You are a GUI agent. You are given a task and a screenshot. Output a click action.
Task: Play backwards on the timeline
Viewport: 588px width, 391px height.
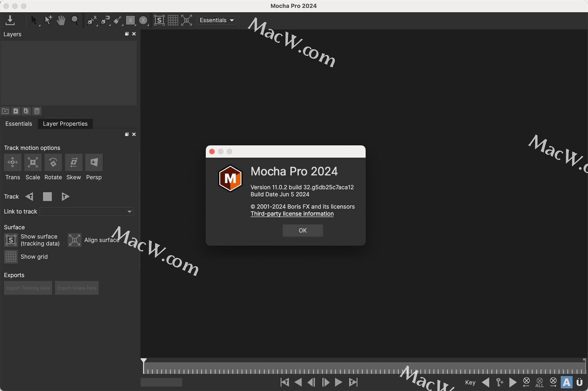point(298,382)
